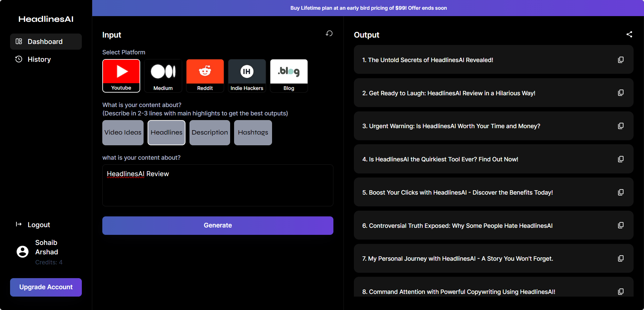This screenshot has width=644, height=310.
Task: Open the History section
Action: coord(39,59)
